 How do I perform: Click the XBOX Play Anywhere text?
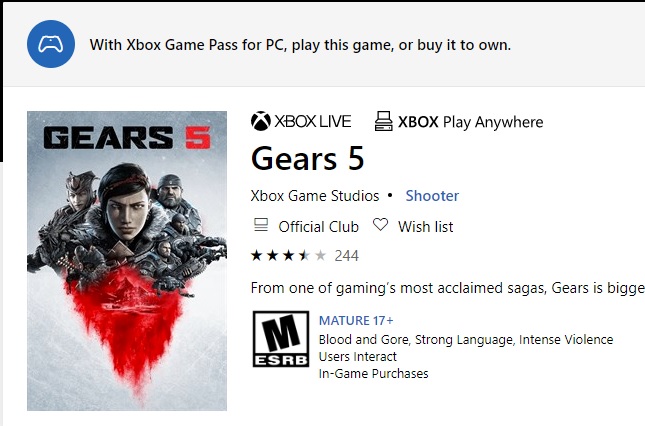coord(470,122)
